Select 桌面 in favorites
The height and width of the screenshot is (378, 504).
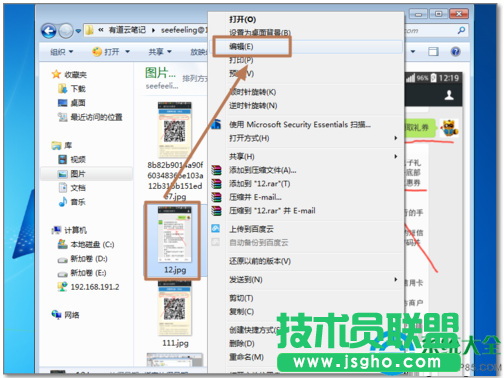pos(72,103)
